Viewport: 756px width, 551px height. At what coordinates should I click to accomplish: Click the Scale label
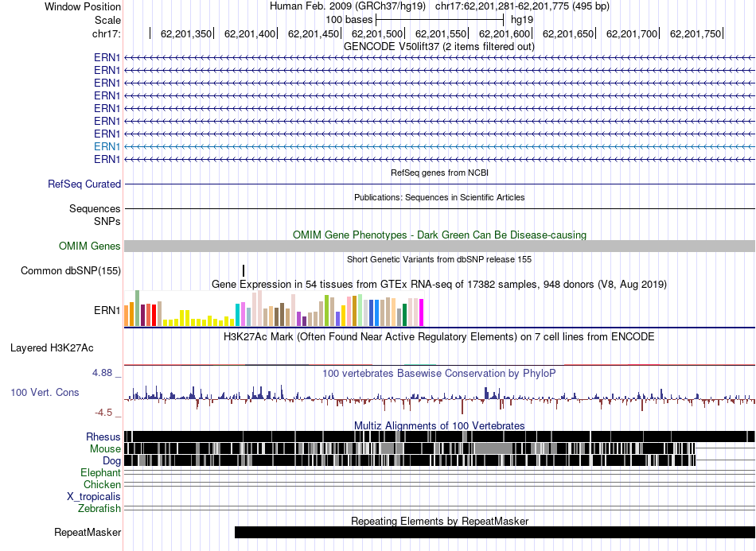(x=108, y=20)
